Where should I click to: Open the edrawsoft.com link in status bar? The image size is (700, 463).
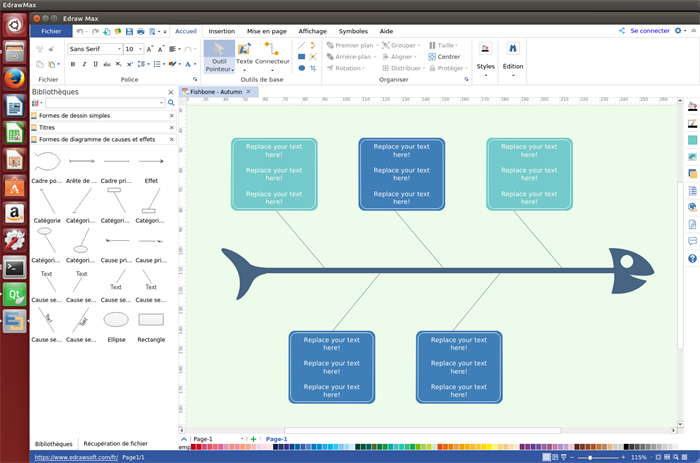click(x=76, y=457)
